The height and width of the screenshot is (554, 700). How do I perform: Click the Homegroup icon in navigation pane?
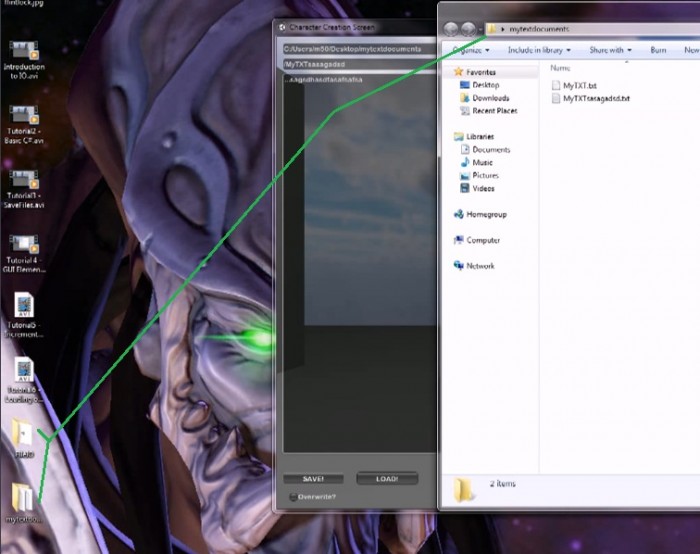(x=458, y=214)
